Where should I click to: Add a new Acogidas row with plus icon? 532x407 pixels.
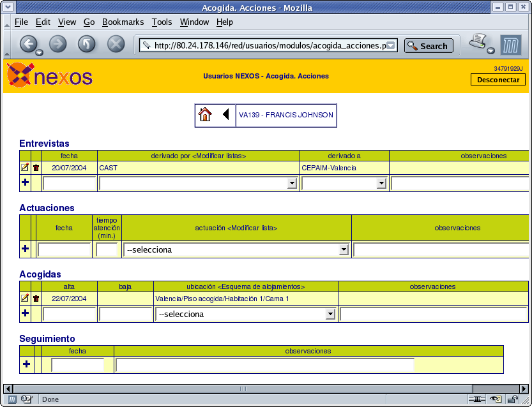[x=25, y=313]
